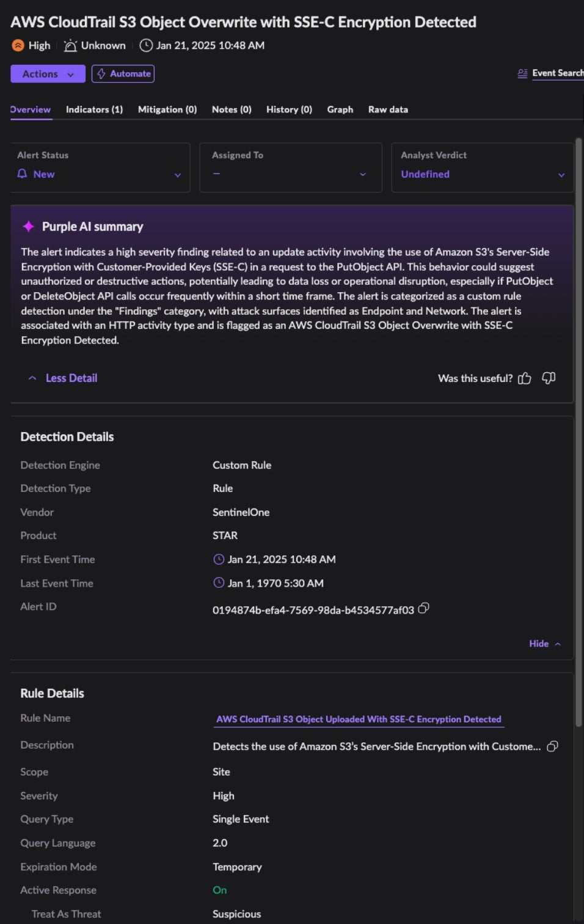Click the Event Search icon

522,73
